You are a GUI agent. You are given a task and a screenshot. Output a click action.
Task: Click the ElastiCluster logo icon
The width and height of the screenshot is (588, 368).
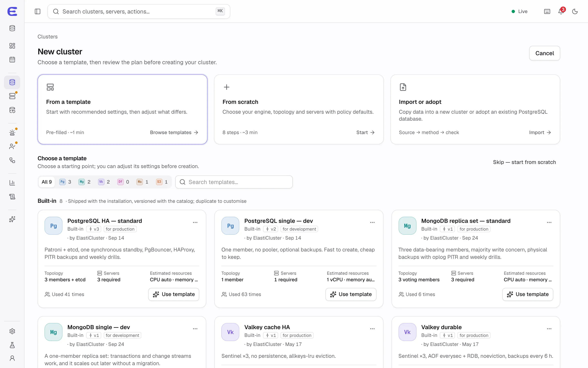point(12,11)
